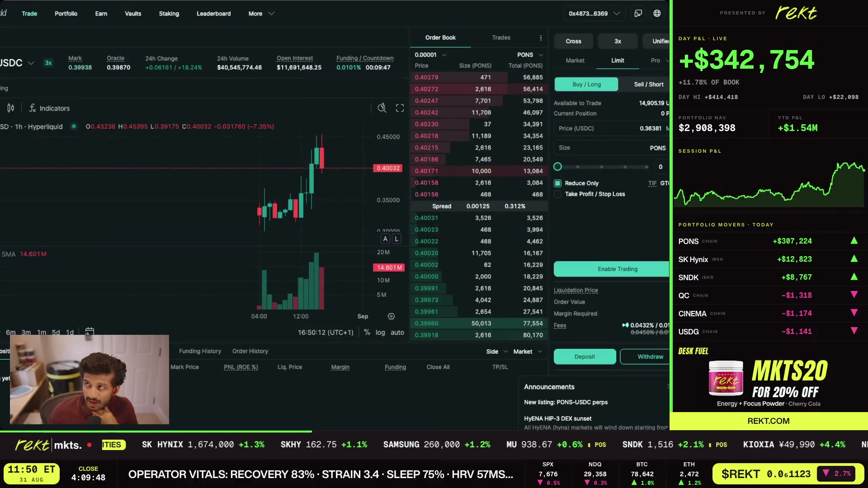868x488 pixels.
Task: Click the Withdraw button
Action: pos(645,357)
